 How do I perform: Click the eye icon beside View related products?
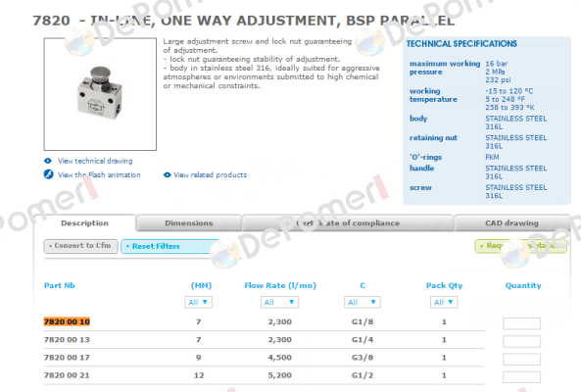coord(168,174)
